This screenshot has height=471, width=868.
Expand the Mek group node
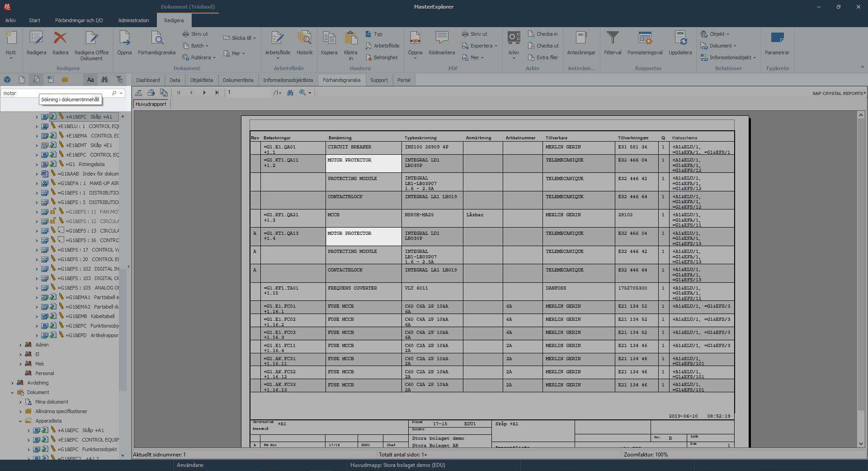tap(20, 364)
